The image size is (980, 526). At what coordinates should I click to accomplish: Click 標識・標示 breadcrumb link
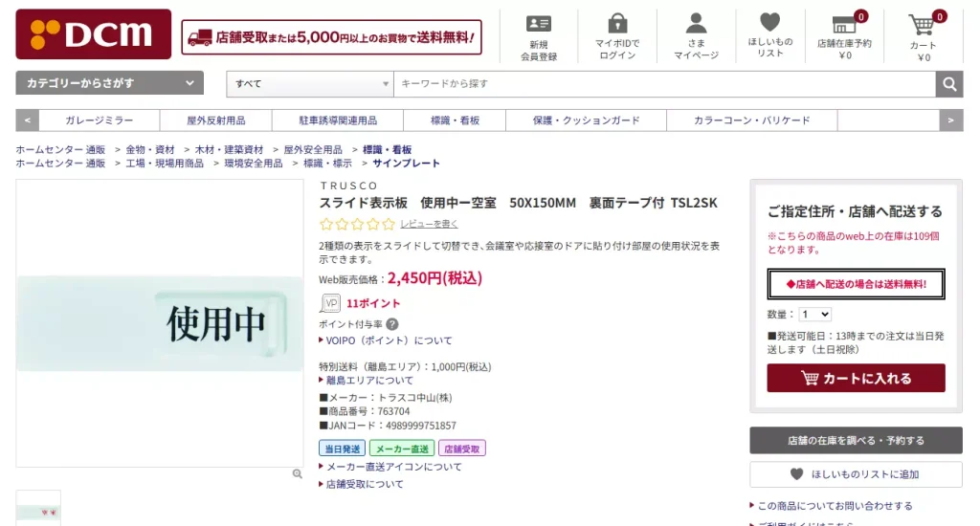click(327, 163)
